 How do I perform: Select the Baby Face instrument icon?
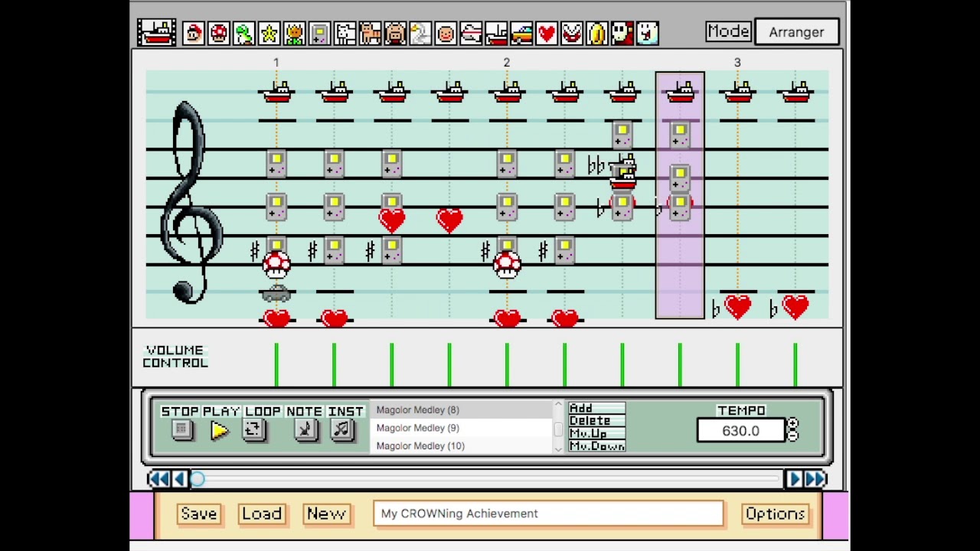(446, 33)
